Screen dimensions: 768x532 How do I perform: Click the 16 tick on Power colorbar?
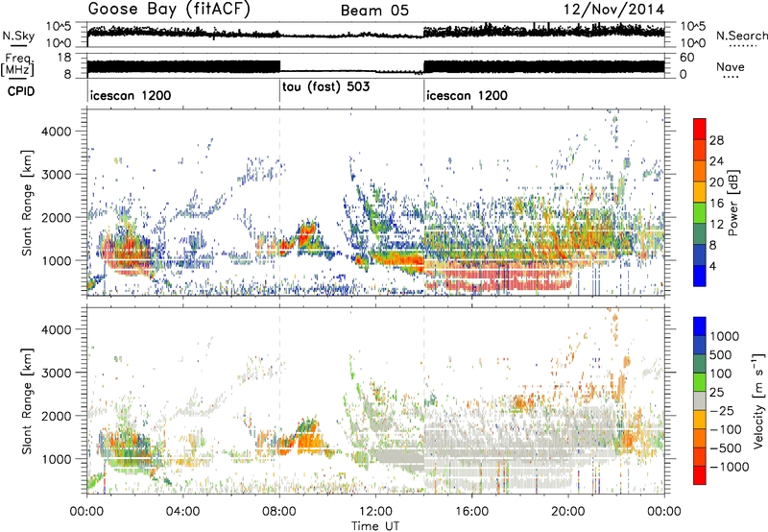click(x=716, y=204)
